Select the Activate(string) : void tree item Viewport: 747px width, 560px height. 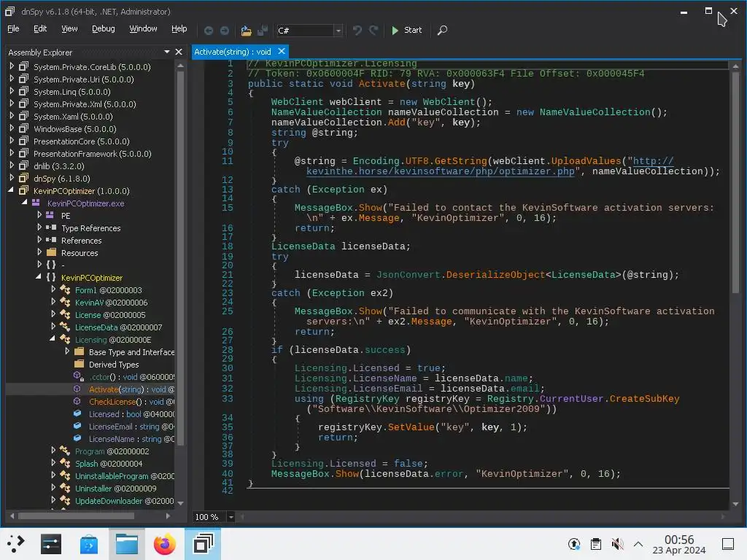131,389
